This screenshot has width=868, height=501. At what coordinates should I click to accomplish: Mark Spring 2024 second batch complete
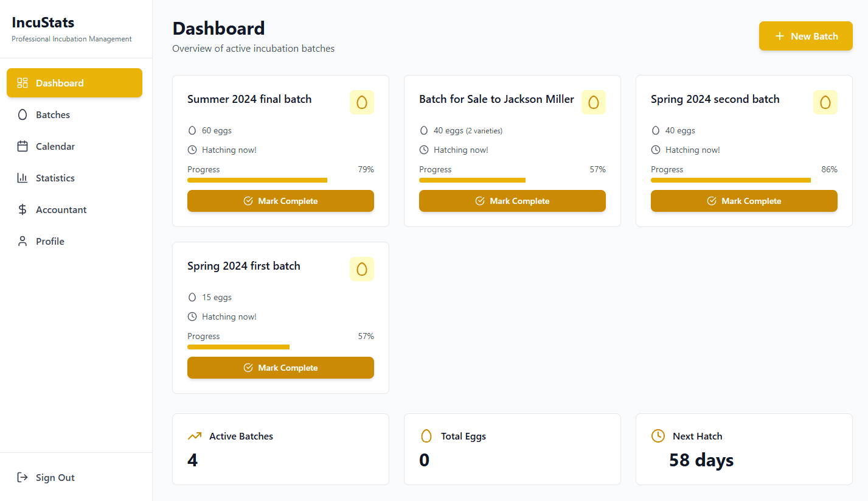click(744, 201)
